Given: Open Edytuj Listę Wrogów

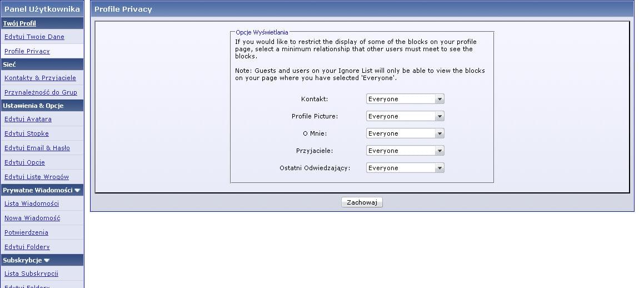Looking at the screenshot, I should [x=37, y=177].
